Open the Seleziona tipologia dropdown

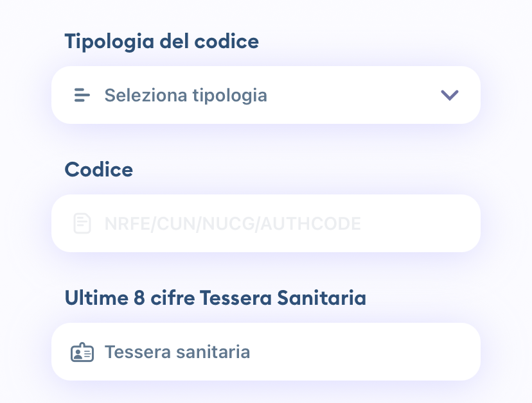(265, 95)
